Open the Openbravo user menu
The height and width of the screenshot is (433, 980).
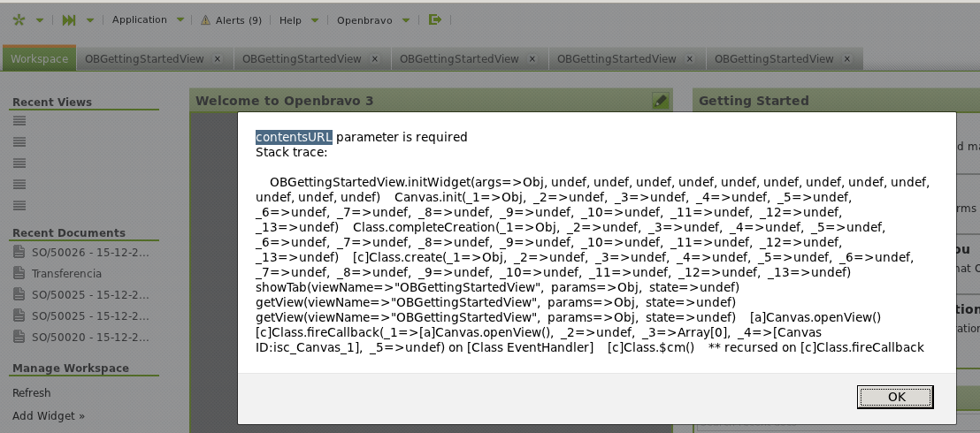(364, 20)
